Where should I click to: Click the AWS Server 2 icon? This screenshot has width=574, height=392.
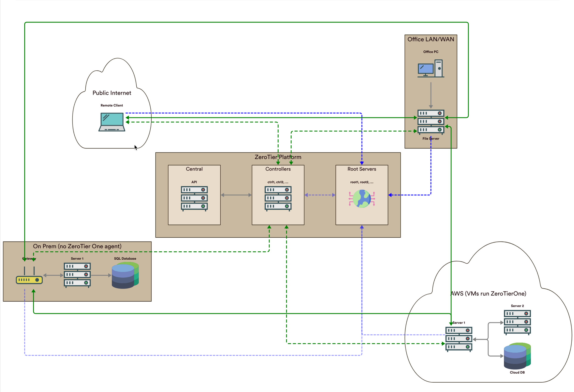(517, 322)
